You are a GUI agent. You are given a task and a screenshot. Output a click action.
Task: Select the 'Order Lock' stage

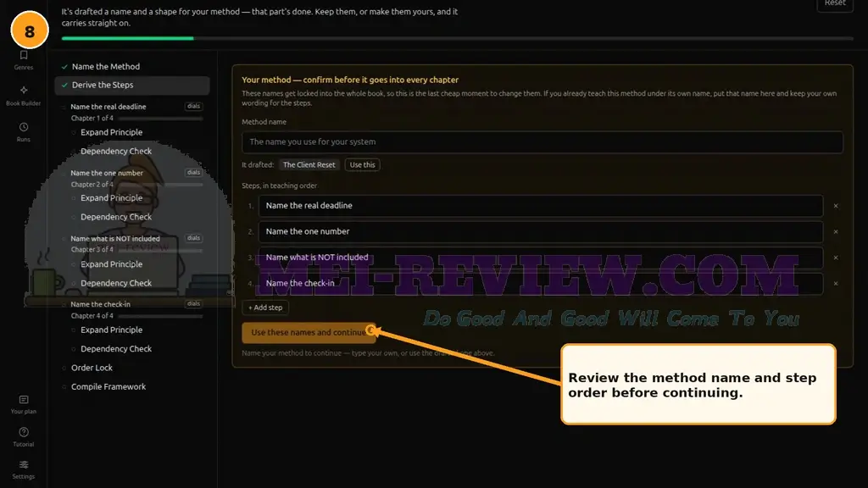coord(92,368)
